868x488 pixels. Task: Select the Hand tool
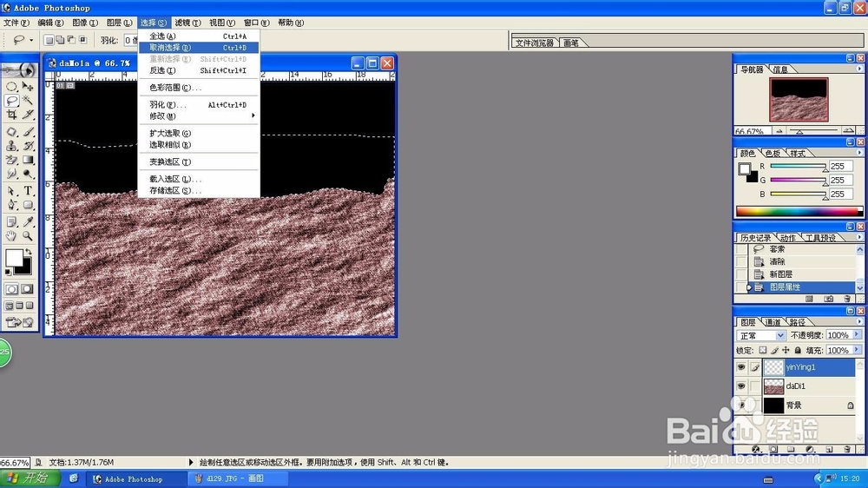coord(11,236)
